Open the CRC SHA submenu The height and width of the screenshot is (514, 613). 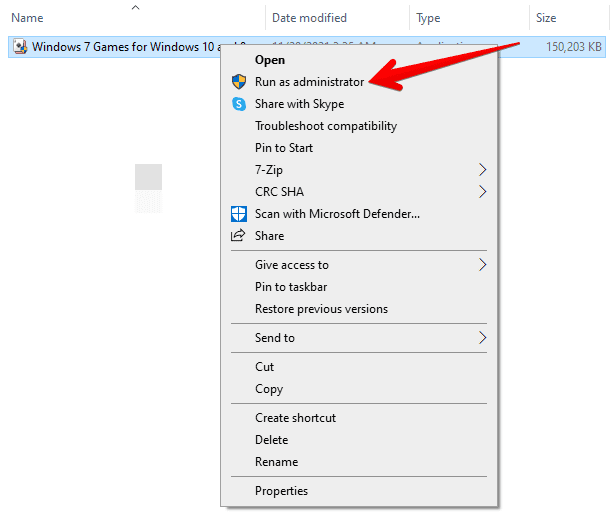pyautogui.click(x=359, y=192)
